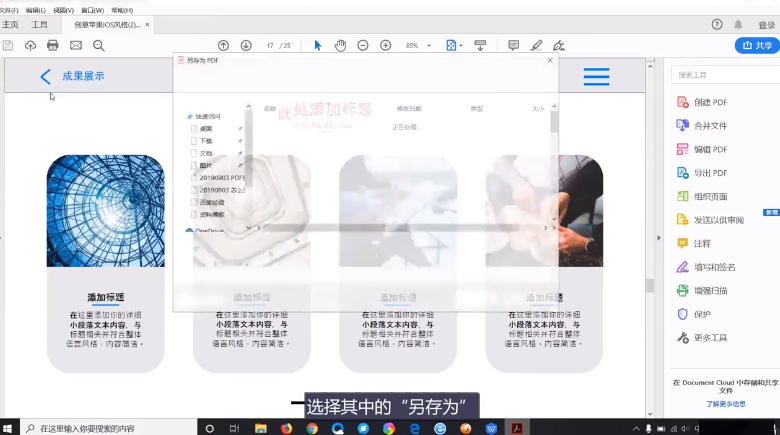Select 桌面 in save dialog quick access
Screen dimensions: 780x435
(x=206, y=128)
